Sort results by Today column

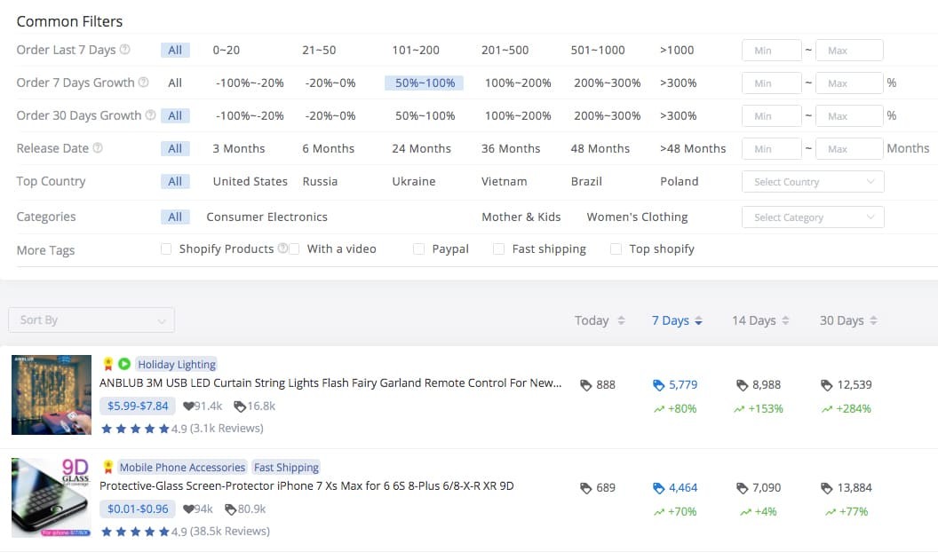pos(600,321)
